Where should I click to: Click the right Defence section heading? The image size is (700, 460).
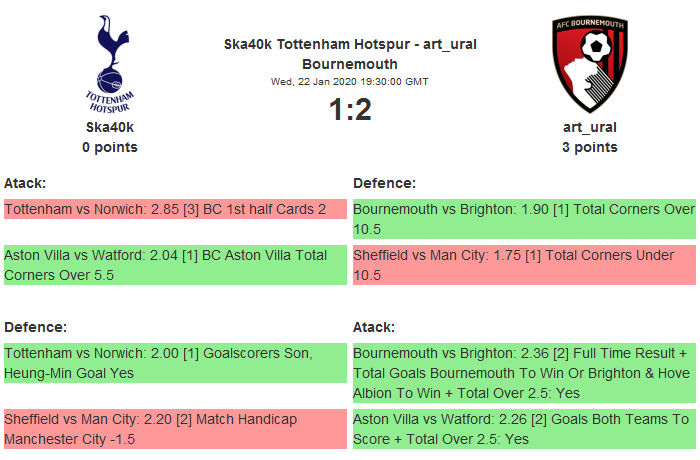(385, 183)
